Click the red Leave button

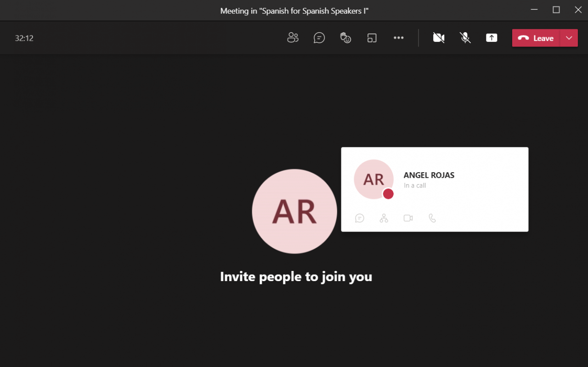click(536, 38)
